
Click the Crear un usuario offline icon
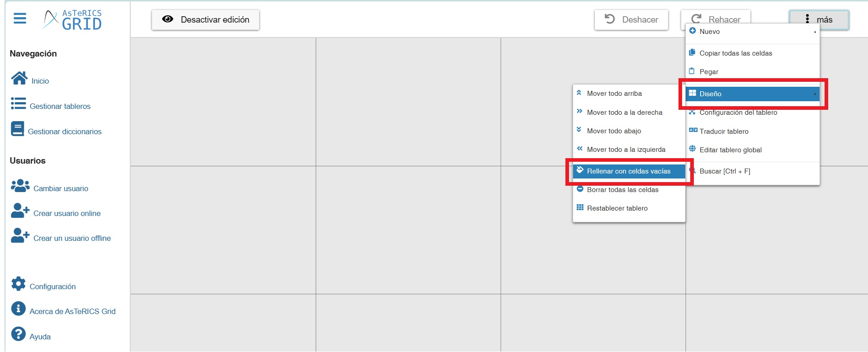[x=20, y=235]
